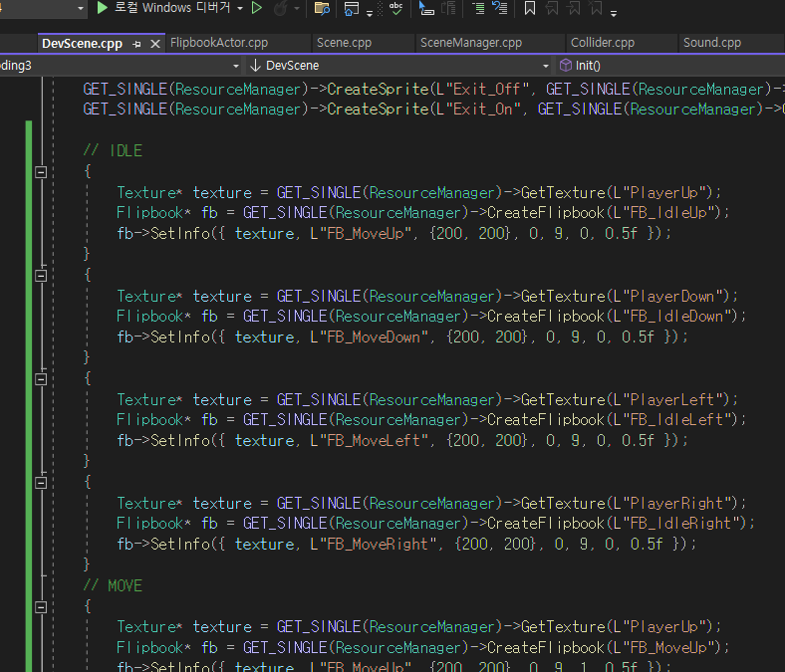Viewport: 785px width, 672px height.
Task: Switch to the Scene.cpp tab
Action: point(344,43)
